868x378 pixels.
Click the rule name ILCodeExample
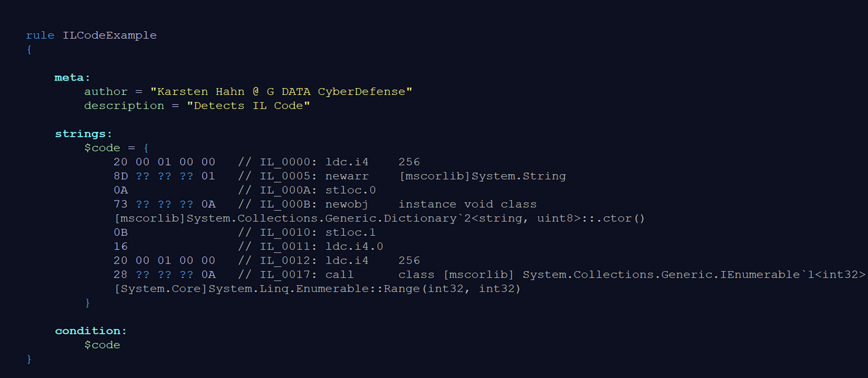point(109,35)
